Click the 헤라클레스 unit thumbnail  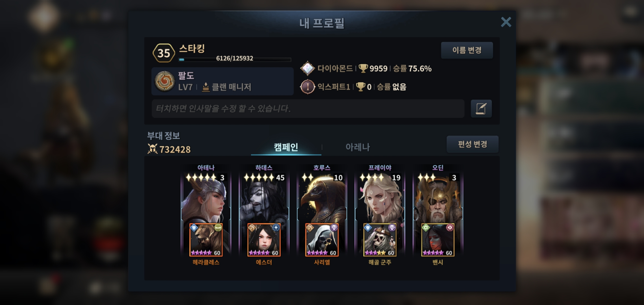(206, 240)
